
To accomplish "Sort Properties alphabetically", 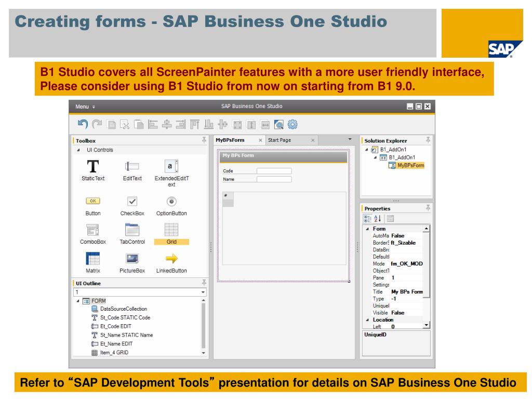I will pyautogui.click(x=378, y=219).
